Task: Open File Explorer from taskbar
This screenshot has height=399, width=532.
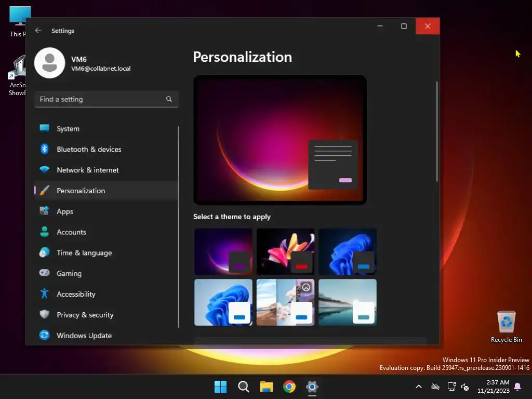Action: (x=267, y=387)
